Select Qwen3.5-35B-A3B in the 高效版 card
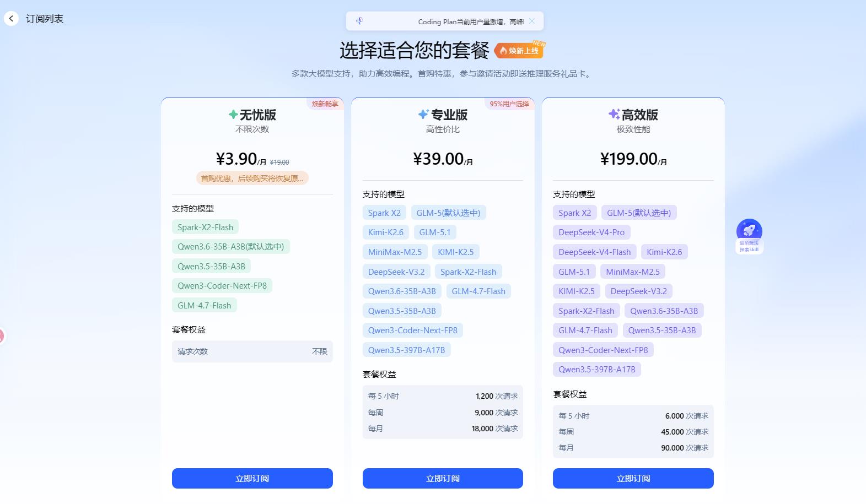 tap(662, 330)
